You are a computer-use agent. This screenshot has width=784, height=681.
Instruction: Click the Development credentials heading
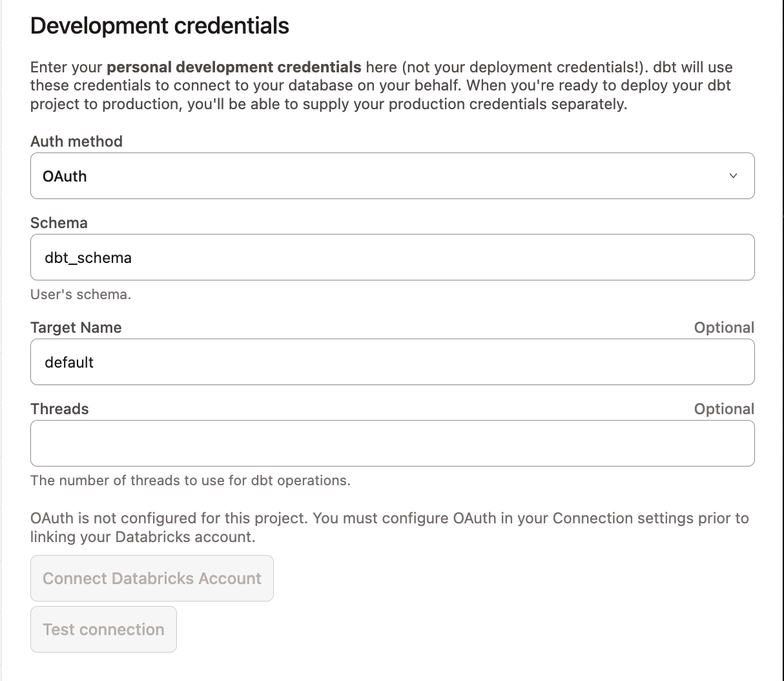(x=160, y=26)
